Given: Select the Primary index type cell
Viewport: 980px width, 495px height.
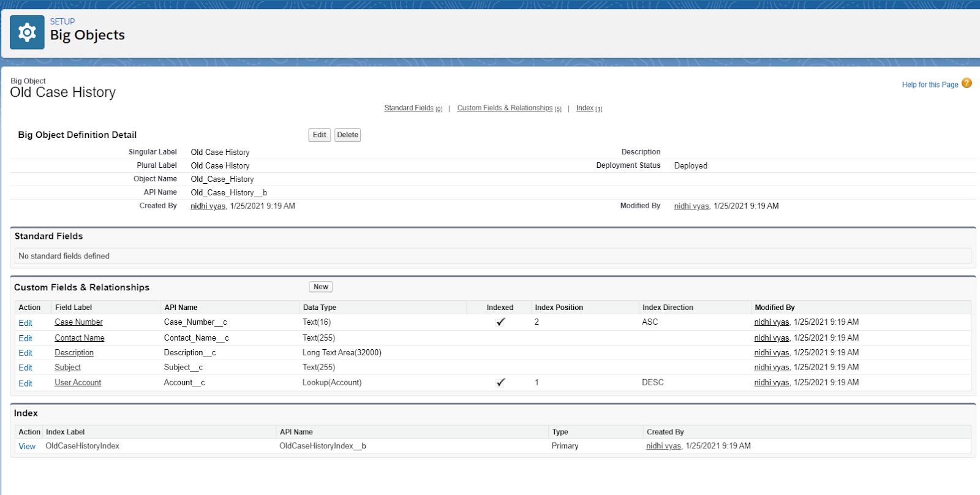Looking at the screenshot, I should [x=565, y=446].
